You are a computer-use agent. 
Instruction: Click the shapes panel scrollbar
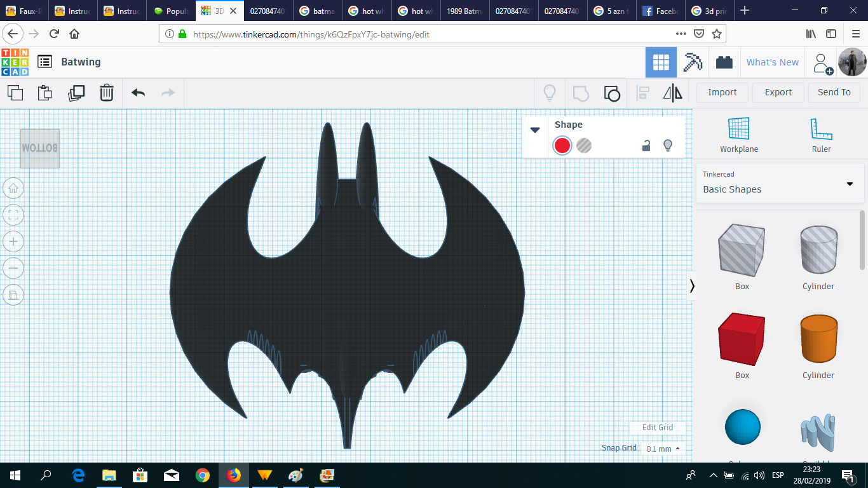point(862,239)
